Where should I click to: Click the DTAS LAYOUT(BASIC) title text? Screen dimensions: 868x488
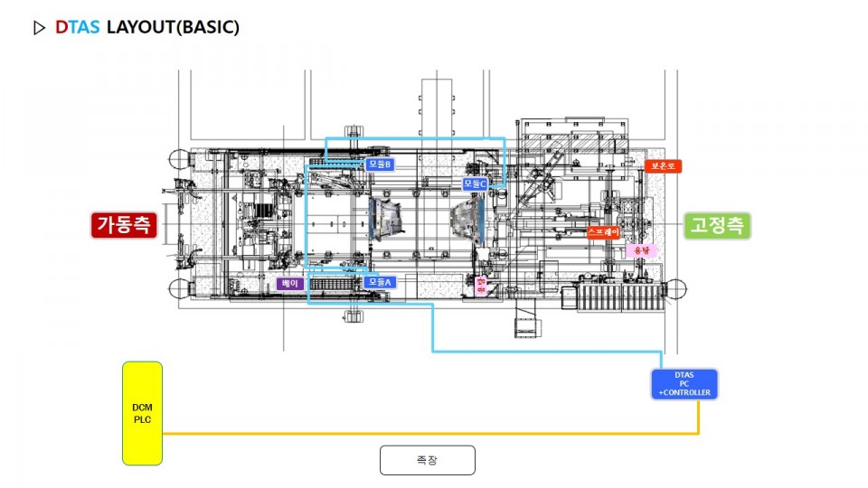147,27
